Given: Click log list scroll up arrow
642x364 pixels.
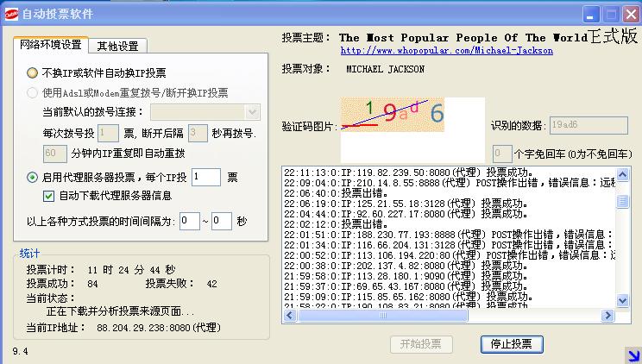Looking at the screenshot, I should 622,175.
